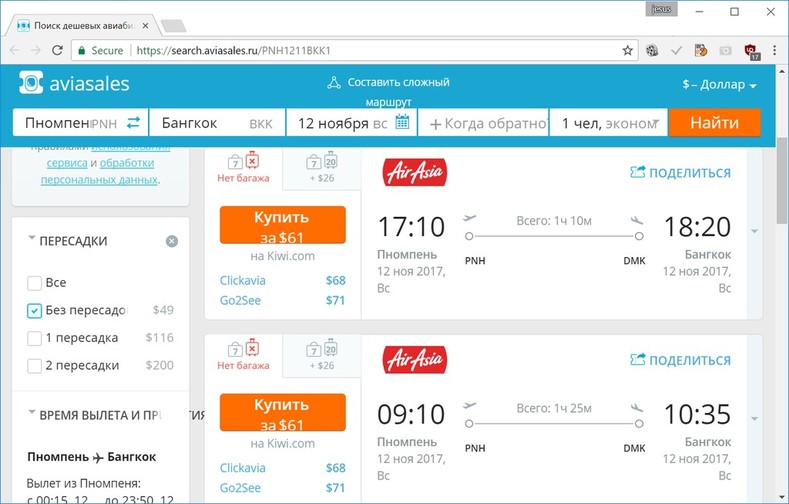Open the обработки персональных данных link
789x504 pixels.
pos(100,172)
